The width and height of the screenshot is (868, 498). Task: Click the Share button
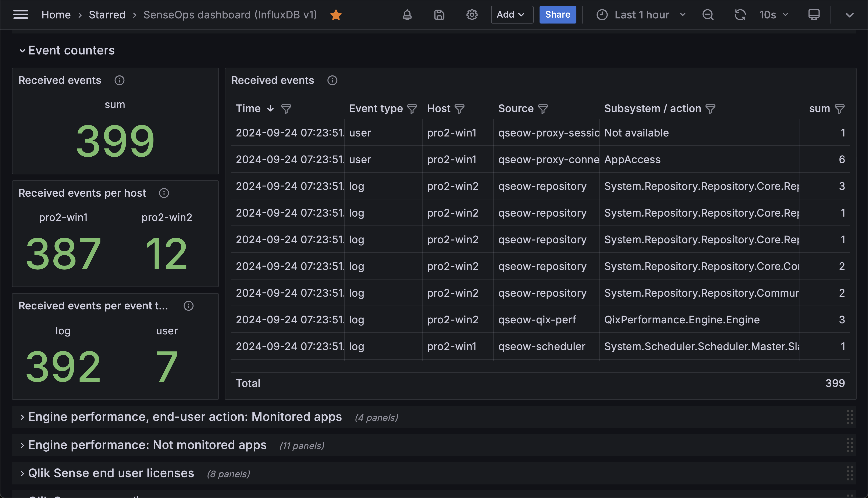pos(558,15)
